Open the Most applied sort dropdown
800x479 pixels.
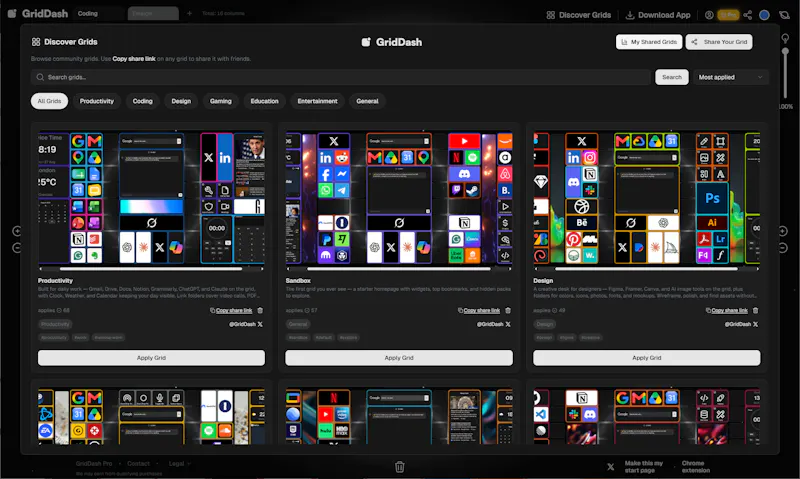[x=730, y=77]
